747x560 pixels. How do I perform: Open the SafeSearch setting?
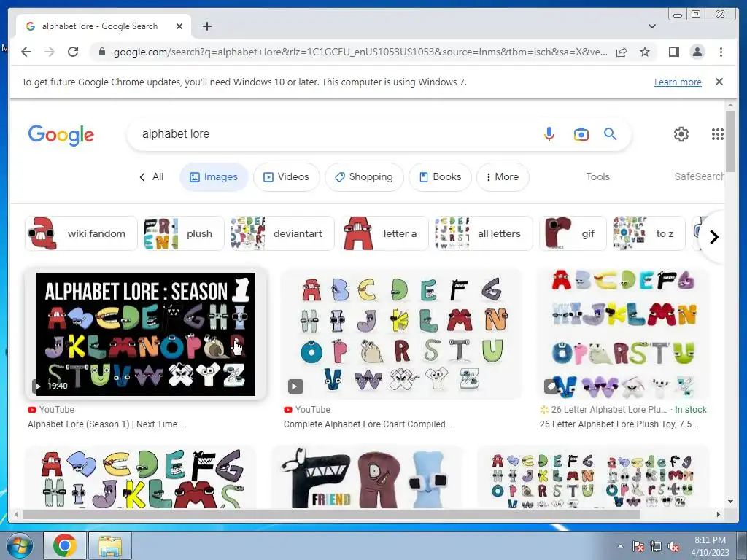pyautogui.click(x=699, y=176)
